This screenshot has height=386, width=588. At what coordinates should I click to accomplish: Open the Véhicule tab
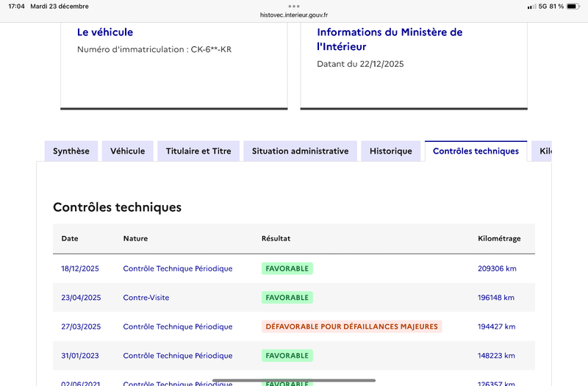pos(128,151)
